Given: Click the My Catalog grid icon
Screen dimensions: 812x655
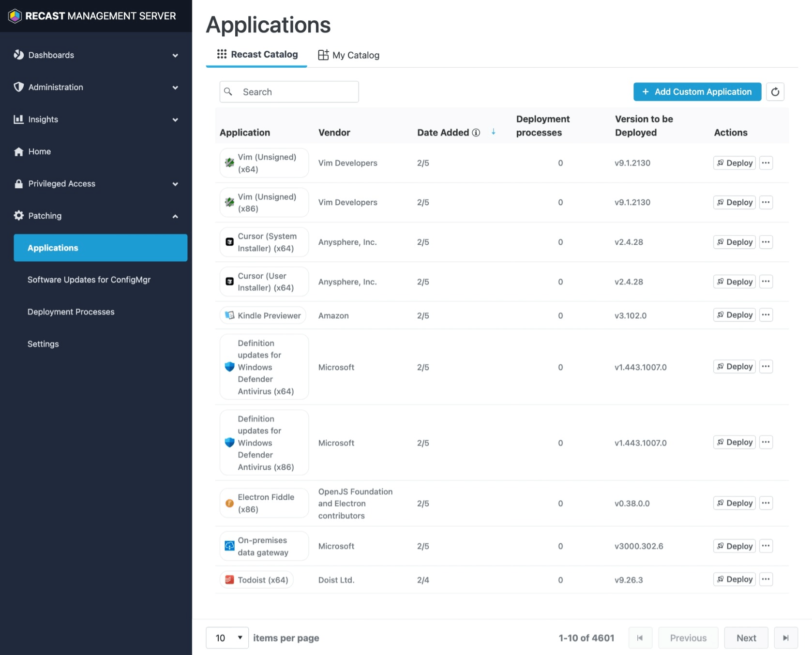Looking at the screenshot, I should pyautogui.click(x=323, y=55).
